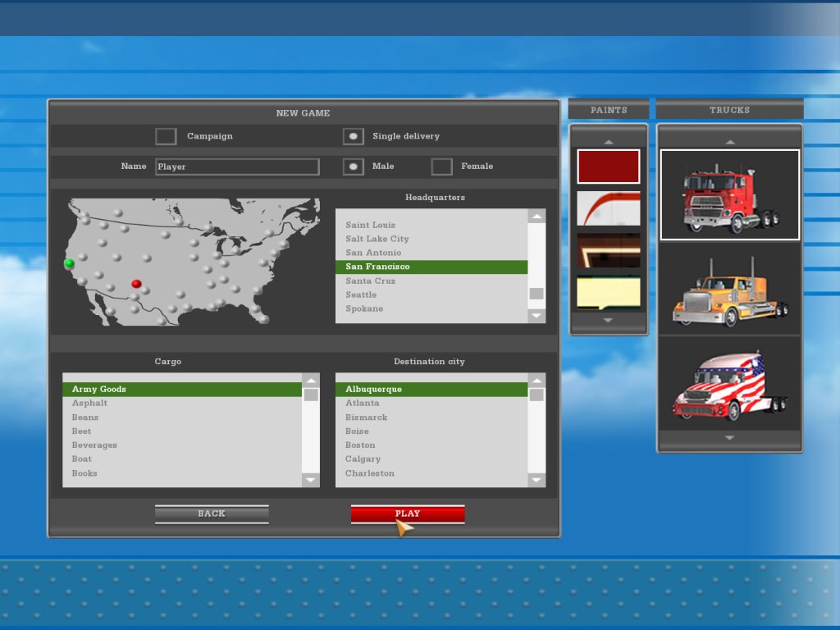Click the Name input field with Player

tap(237, 167)
